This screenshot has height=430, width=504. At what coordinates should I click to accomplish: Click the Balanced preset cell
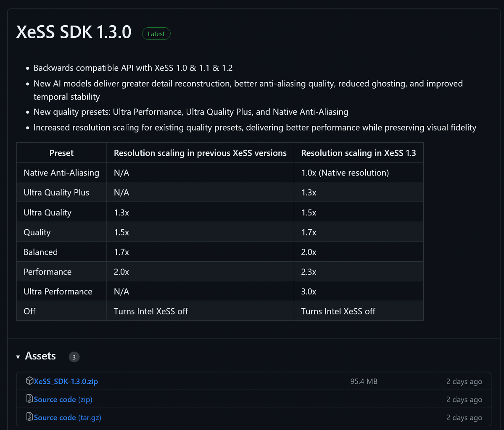click(61, 252)
